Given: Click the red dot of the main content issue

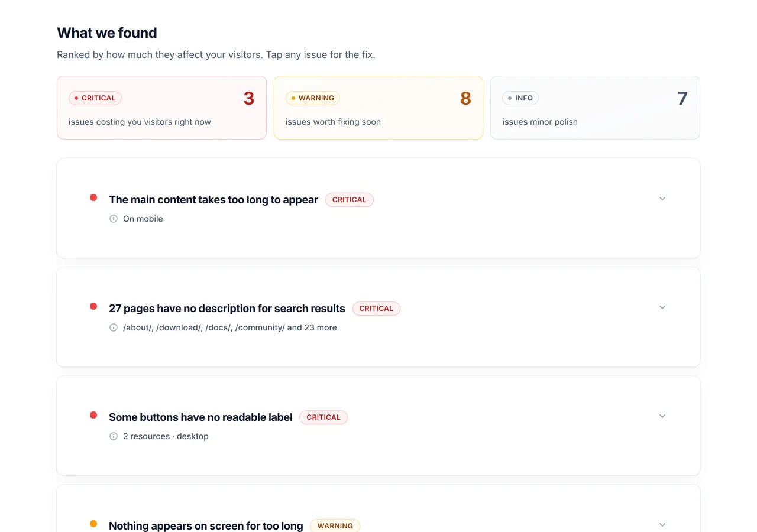Looking at the screenshot, I should click(93, 197).
